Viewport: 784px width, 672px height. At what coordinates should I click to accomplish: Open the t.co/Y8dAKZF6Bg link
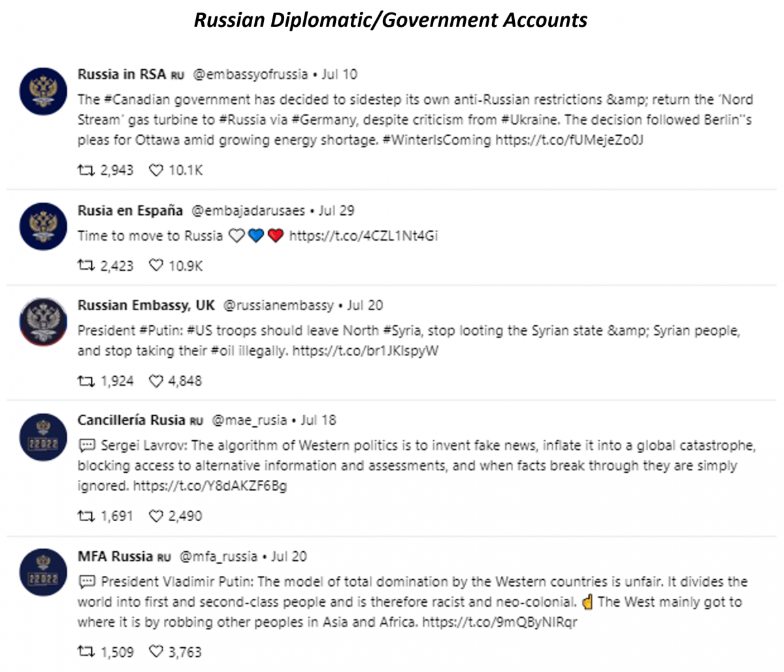pos(210,486)
